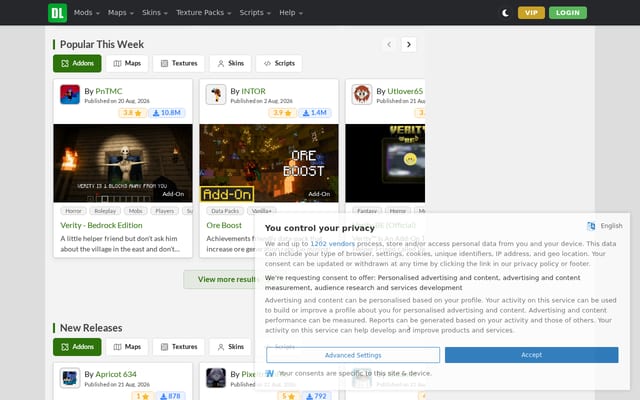The image size is (640, 400).
Task: Expand the Mods dropdown menu
Action: pyautogui.click(x=87, y=13)
